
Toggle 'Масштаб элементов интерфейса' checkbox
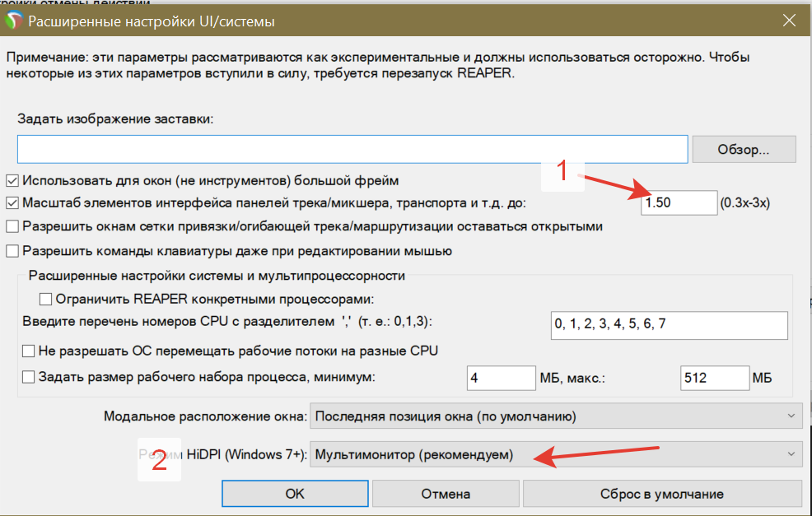point(12,203)
